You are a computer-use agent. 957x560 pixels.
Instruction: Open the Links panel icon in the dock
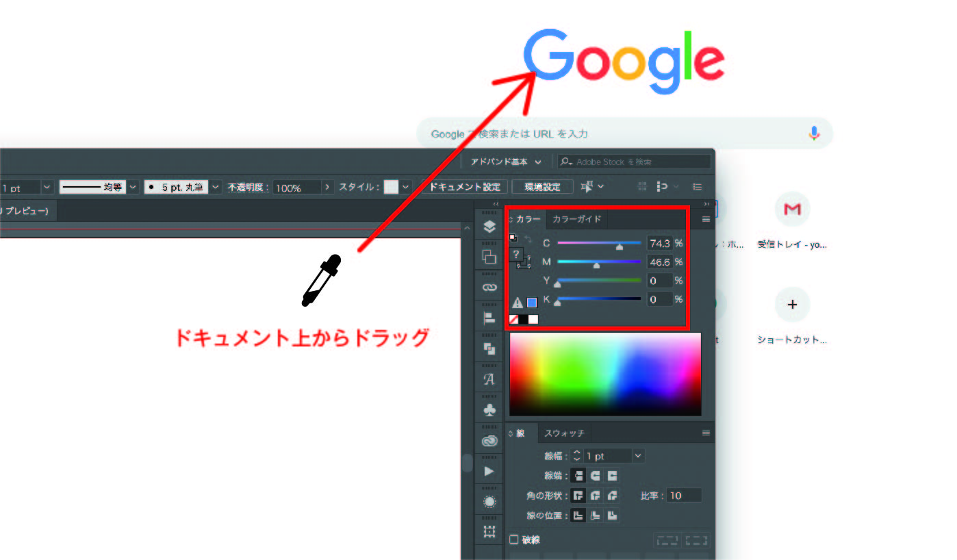(489, 288)
